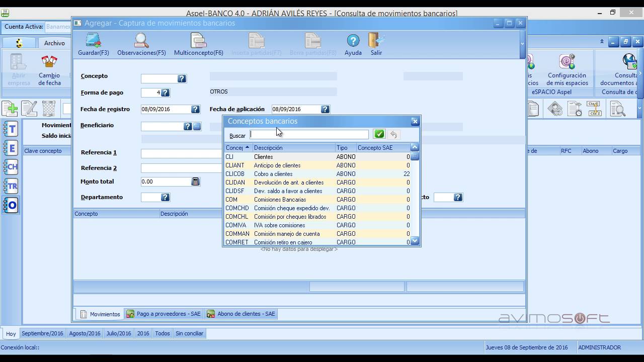Click Concepto input field
The width and height of the screenshot is (644, 362).
click(159, 78)
